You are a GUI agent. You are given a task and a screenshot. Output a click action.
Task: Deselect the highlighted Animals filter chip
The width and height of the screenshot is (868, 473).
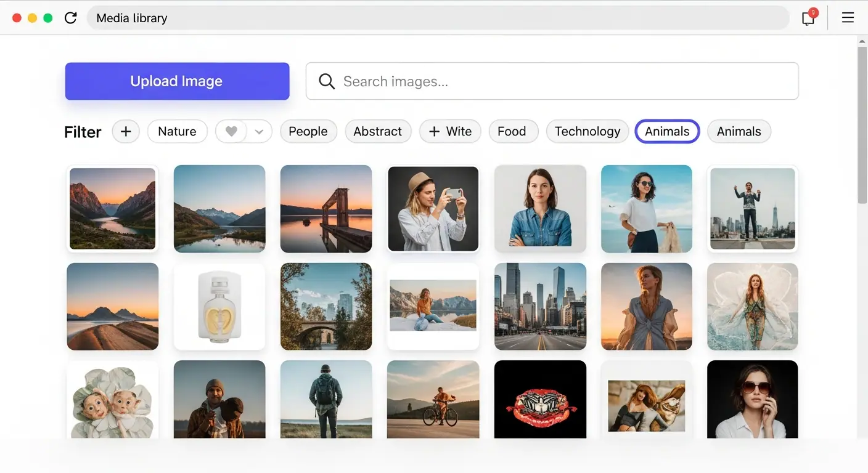click(667, 131)
